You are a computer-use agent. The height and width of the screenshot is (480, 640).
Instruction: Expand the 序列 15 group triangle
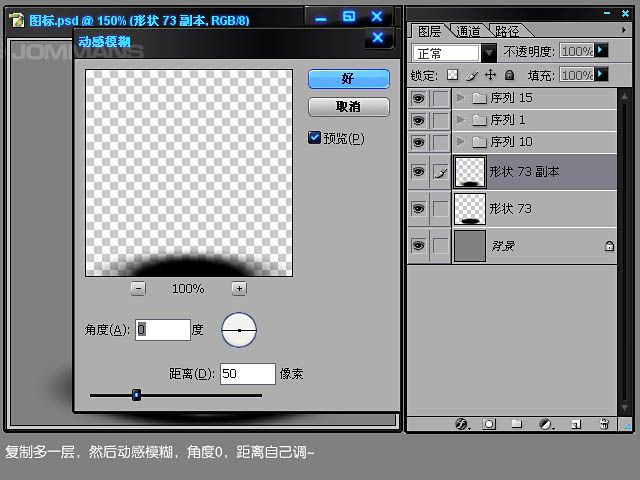461,98
